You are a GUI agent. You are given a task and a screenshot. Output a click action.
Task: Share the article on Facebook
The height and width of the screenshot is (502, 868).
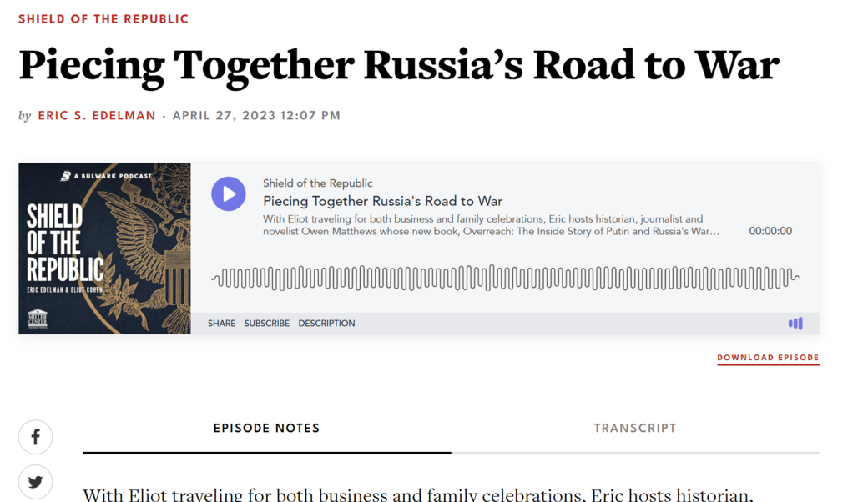coord(36,437)
